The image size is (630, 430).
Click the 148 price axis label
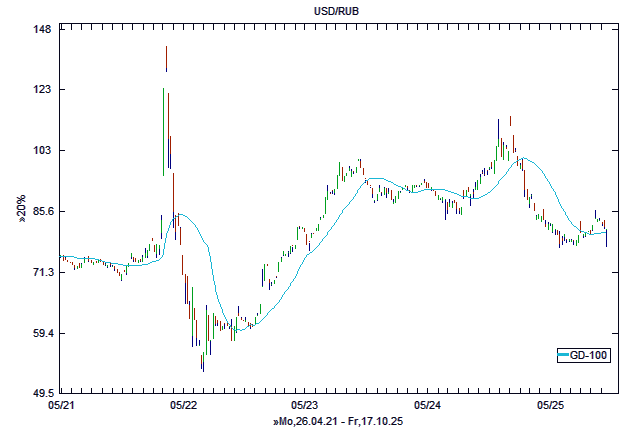pos(41,29)
